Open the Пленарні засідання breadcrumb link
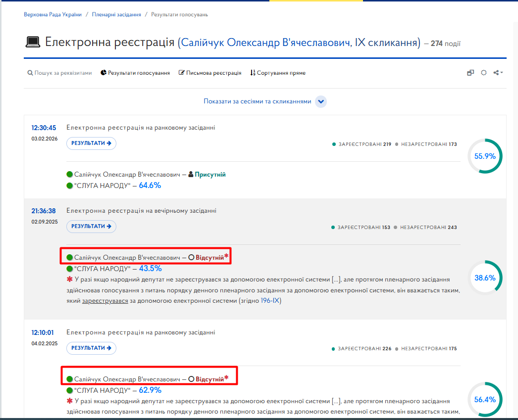Screen dimensions: 518x420 coord(116,14)
